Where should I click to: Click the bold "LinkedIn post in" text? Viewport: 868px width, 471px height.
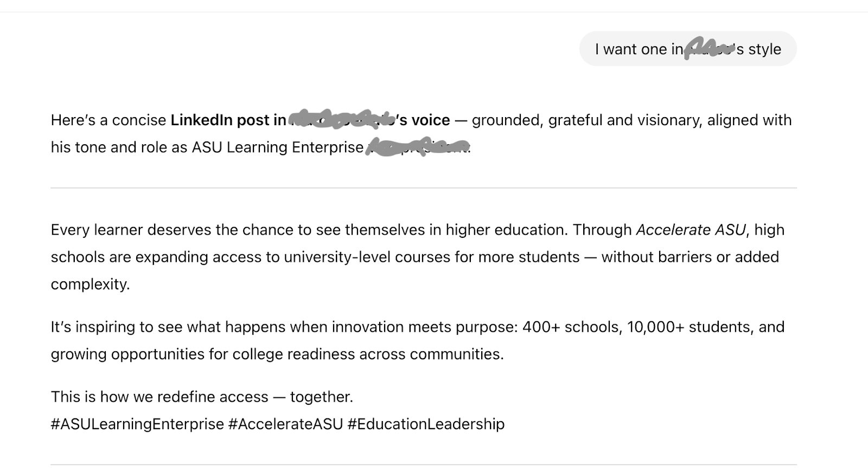click(228, 120)
